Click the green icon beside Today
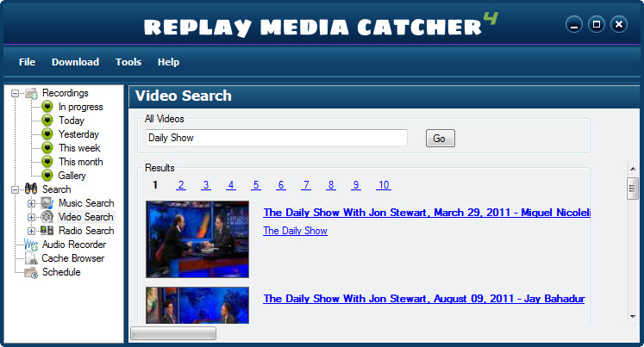The width and height of the screenshot is (644, 347). point(47,121)
